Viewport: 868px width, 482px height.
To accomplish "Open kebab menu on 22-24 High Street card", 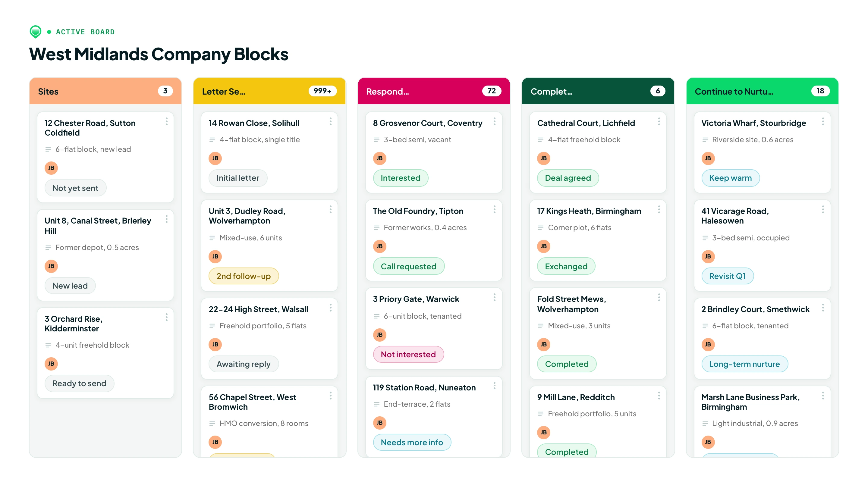I will coord(331,308).
